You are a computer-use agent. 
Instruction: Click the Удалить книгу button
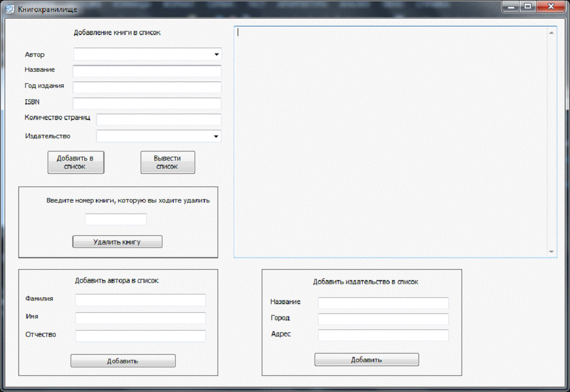pos(118,242)
